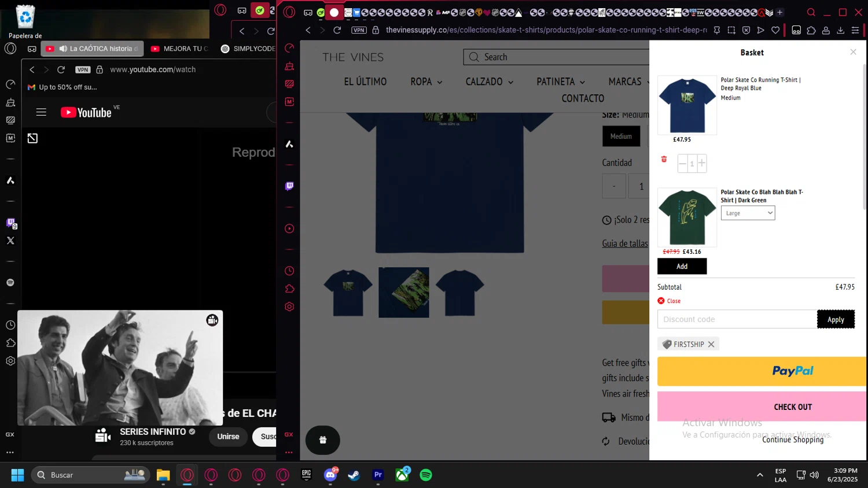Click the YouTube logo
This screenshot has height=488, width=868.
(x=86, y=112)
